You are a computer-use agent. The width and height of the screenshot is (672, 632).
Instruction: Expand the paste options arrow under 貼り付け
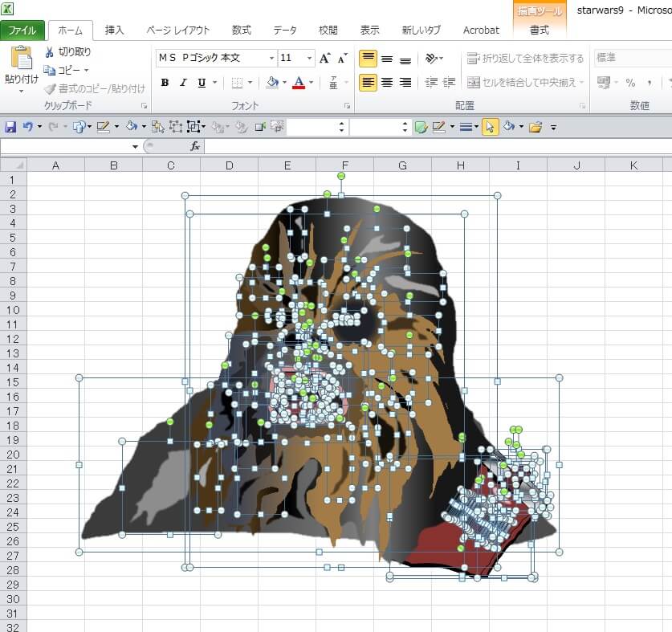[22, 91]
